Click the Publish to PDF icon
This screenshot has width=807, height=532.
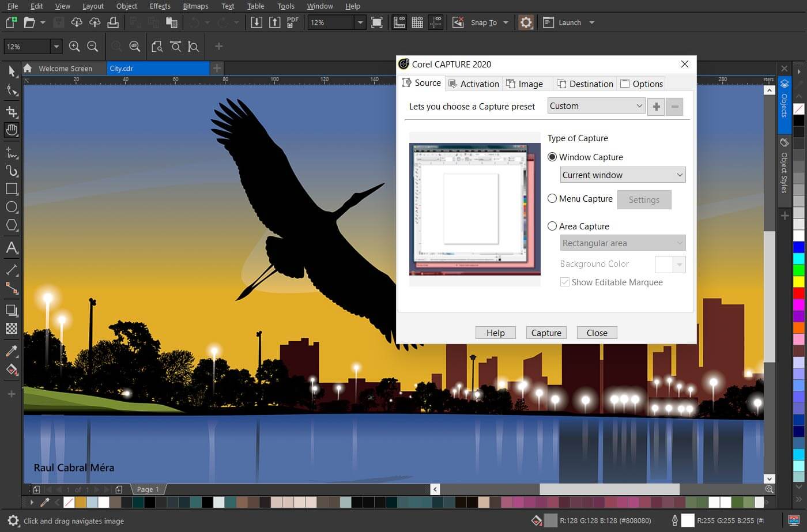click(x=293, y=22)
